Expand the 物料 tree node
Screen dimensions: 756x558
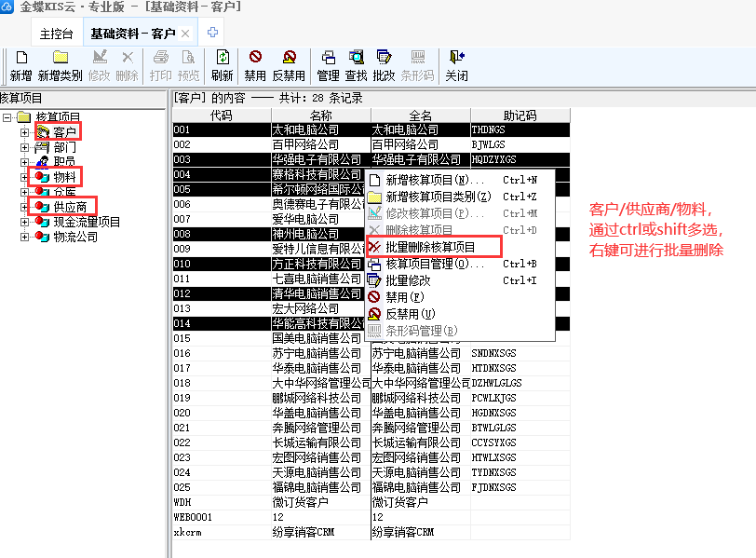pos(24,177)
